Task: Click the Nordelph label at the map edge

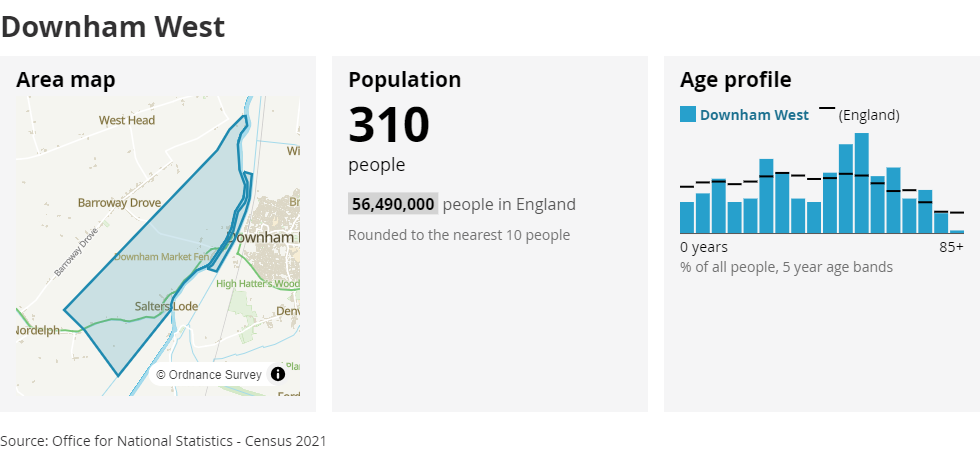Action: pyautogui.click(x=38, y=330)
